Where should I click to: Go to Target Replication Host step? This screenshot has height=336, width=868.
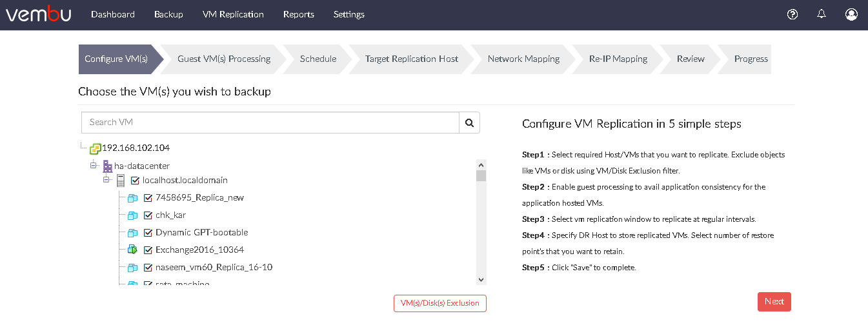pos(412,59)
